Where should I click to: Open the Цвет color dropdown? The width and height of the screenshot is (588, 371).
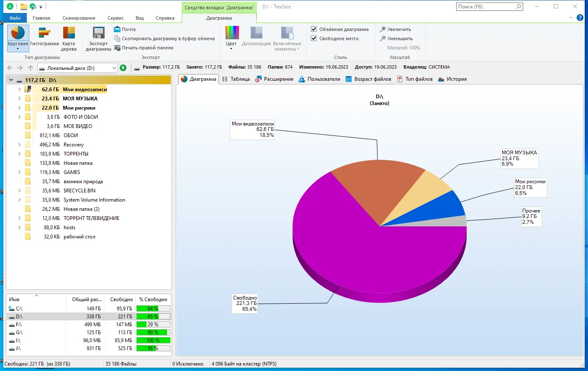[231, 38]
